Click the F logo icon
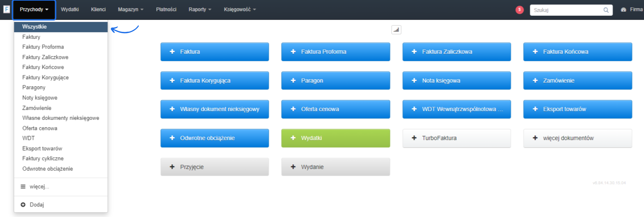Viewport: 644px width, 217px height. tap(6, 9)
